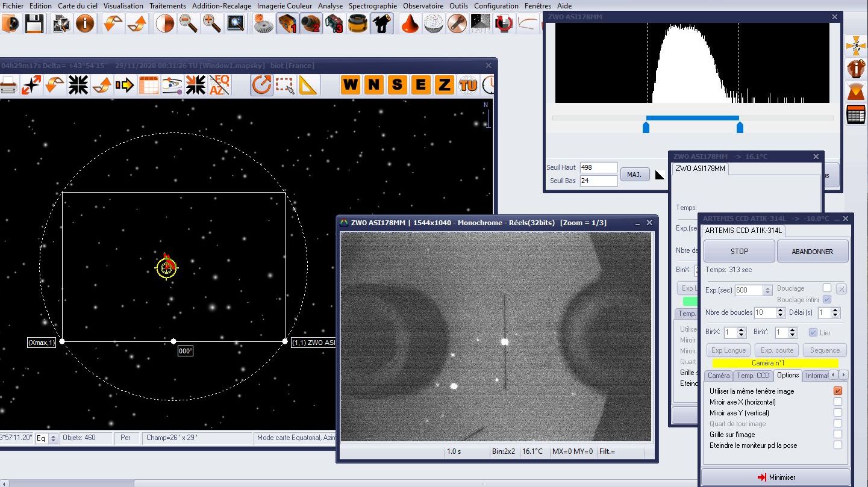Image resolution: width=868 pixels, height=487 pixels.
Task: Orient map to West with W button
Action: click(x=351, y=85)
